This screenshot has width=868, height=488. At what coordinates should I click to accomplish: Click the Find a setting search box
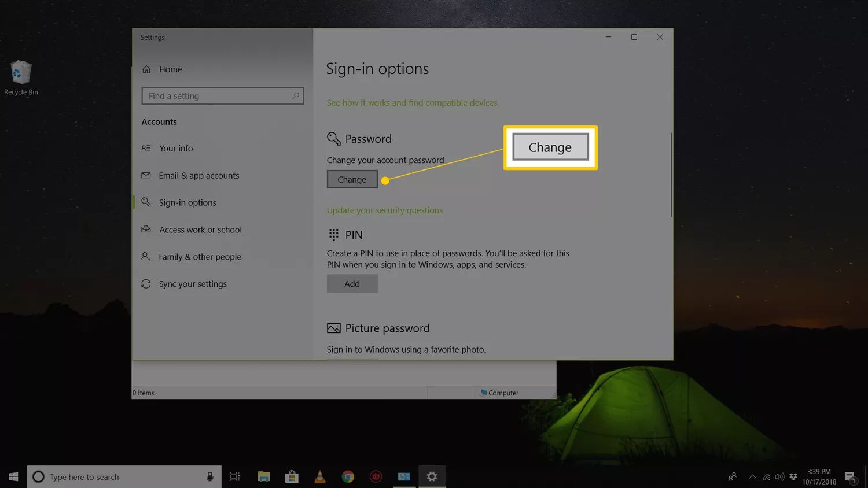point(223,96)
